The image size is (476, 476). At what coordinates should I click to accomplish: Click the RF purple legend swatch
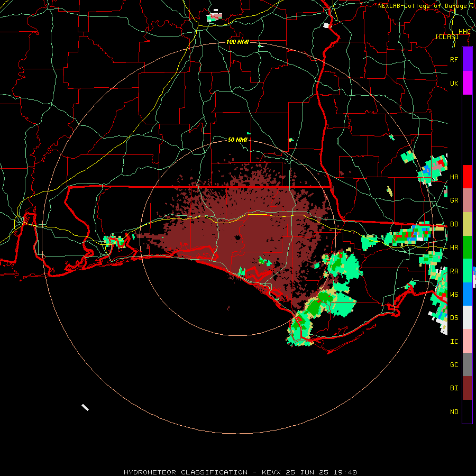467,59
